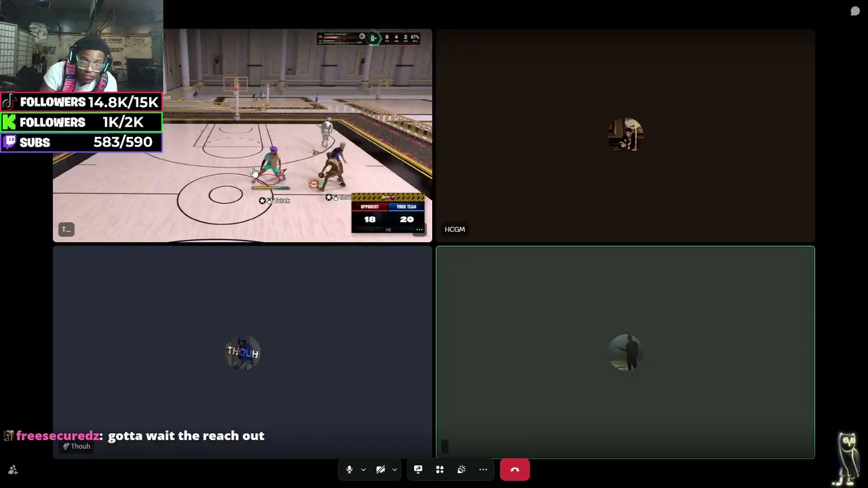Open the soundboard
The image size is (868, 488).
pos(461,470)
